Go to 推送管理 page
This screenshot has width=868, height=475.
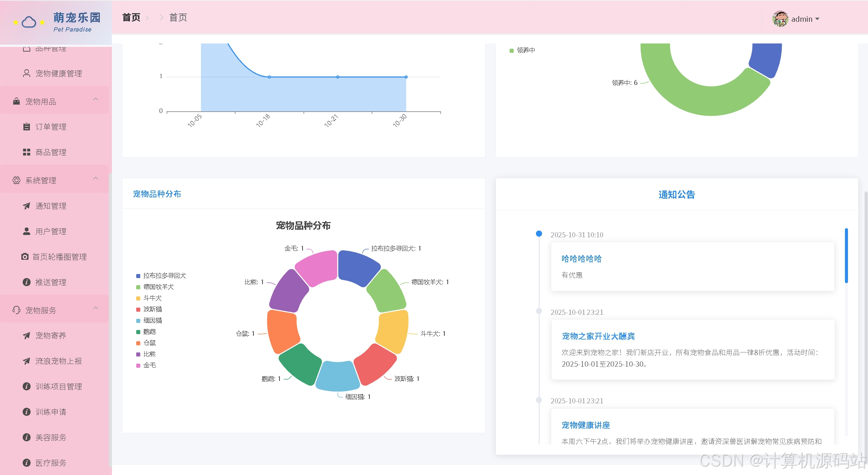tap(54, 282)
